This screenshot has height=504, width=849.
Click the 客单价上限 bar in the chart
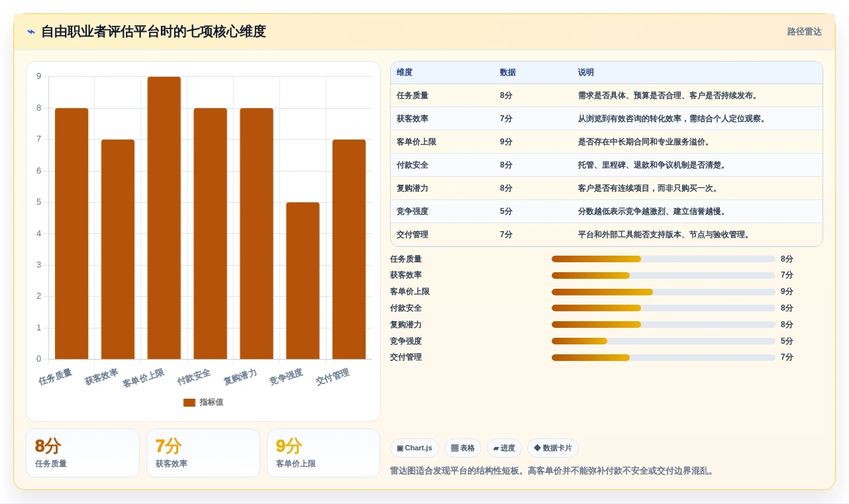click(164, 218)
